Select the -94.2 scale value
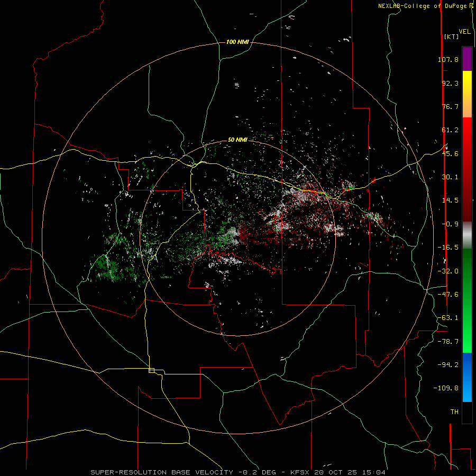This screenshot has height=476, width=476. tap(448, 365)
